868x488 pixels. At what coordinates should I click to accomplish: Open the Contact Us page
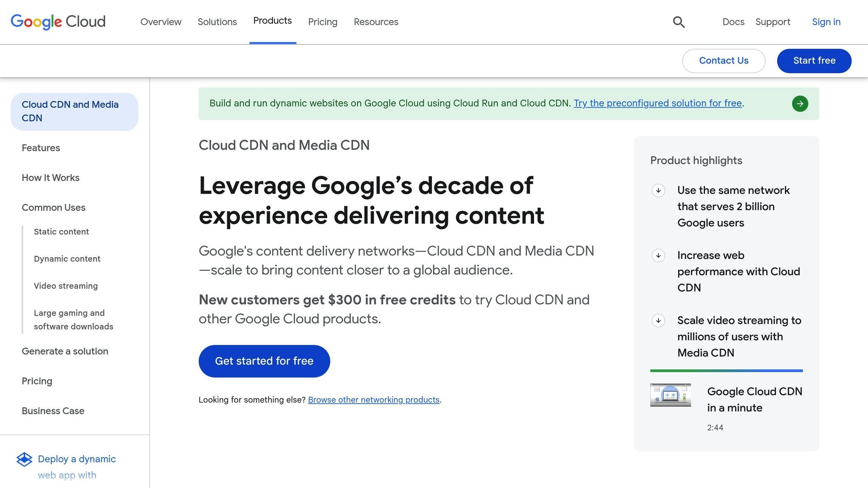[x=723, y=61]
